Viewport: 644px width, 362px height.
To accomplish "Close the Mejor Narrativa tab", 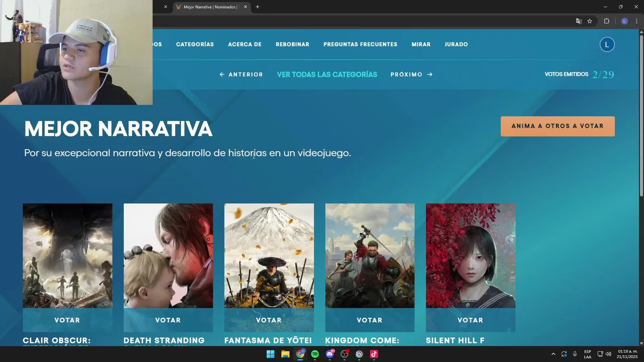I will tap(246, 7).
